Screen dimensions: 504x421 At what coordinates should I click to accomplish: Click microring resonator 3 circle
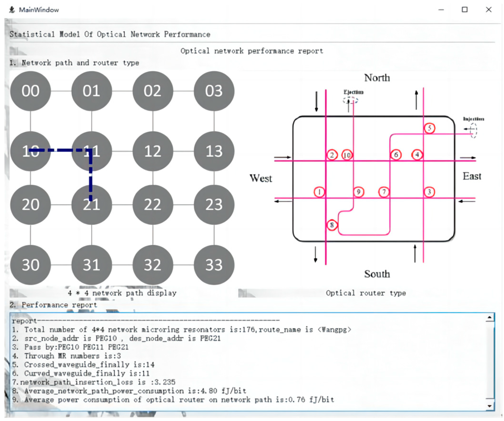(429, 192)
